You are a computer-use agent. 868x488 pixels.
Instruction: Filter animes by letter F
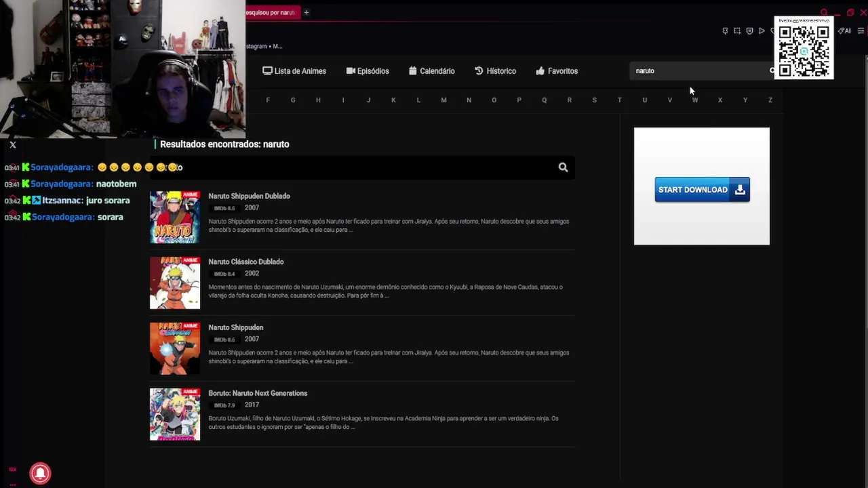[268, 100]
